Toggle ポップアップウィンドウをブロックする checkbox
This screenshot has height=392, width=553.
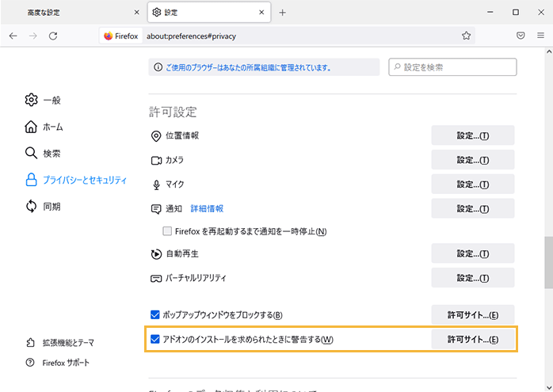[x=155, y=315]
